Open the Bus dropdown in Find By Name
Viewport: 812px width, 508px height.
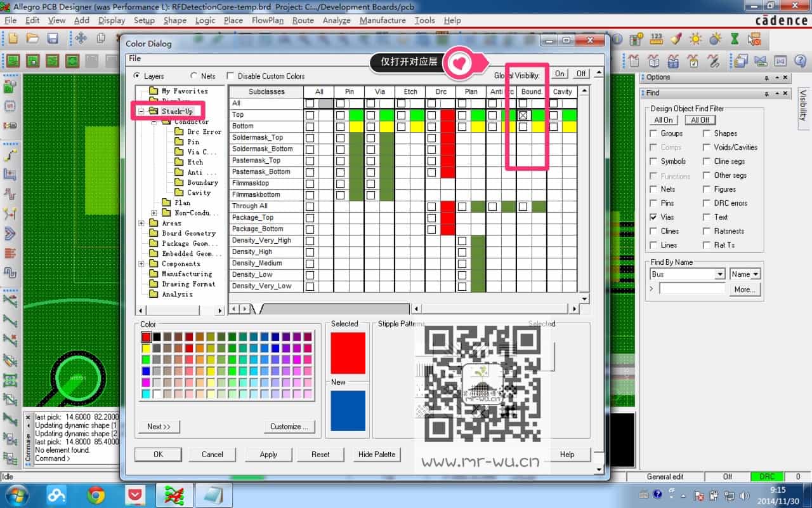click(719, 274)
